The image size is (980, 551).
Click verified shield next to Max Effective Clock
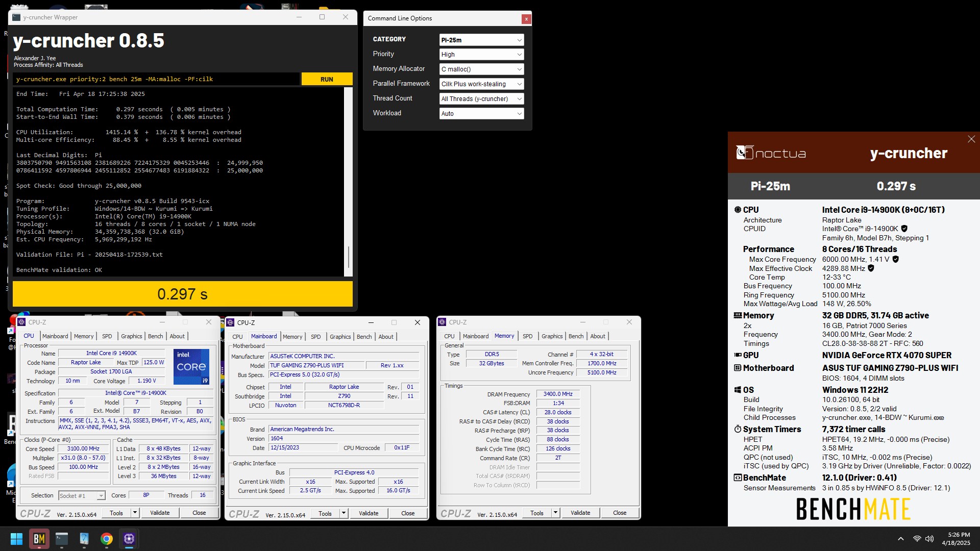[871, 268]
